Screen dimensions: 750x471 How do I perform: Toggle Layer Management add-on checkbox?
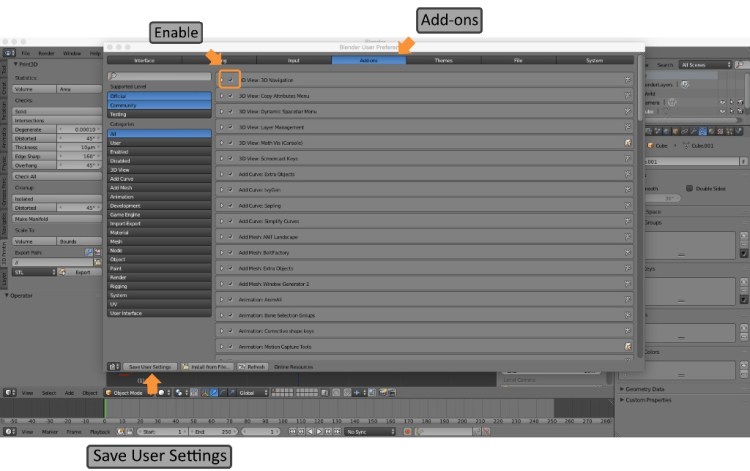coord(231,127)
